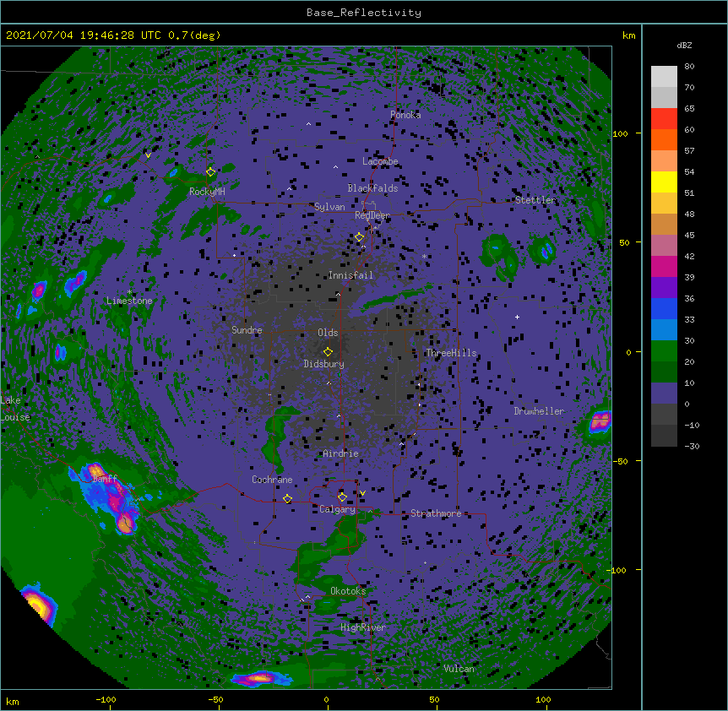The width and height of the screenshot is (728, 711).
Task: Click the Cochrane label
Action: pyautogui.click(x=272, y=480)
